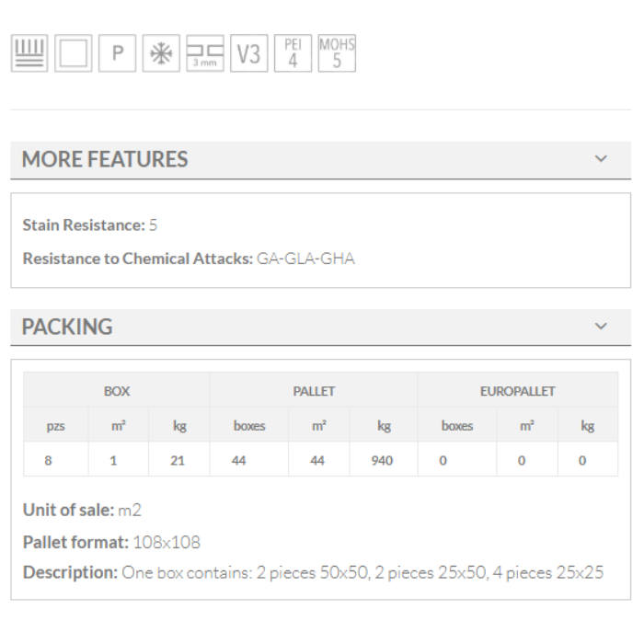Select the BOX column header

(117, 391)
